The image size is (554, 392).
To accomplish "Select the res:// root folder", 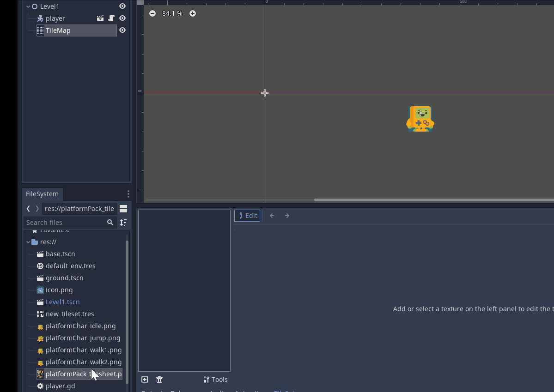I will (48, 242).
